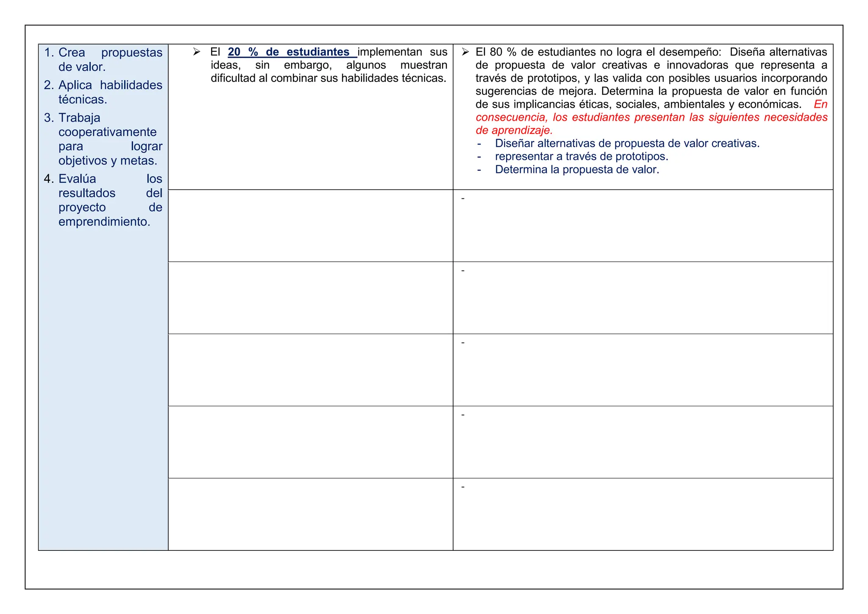This screenshot has height=614, width=868.
Task: Click the last empty middle-column table cell
Action: pos(310,514)
